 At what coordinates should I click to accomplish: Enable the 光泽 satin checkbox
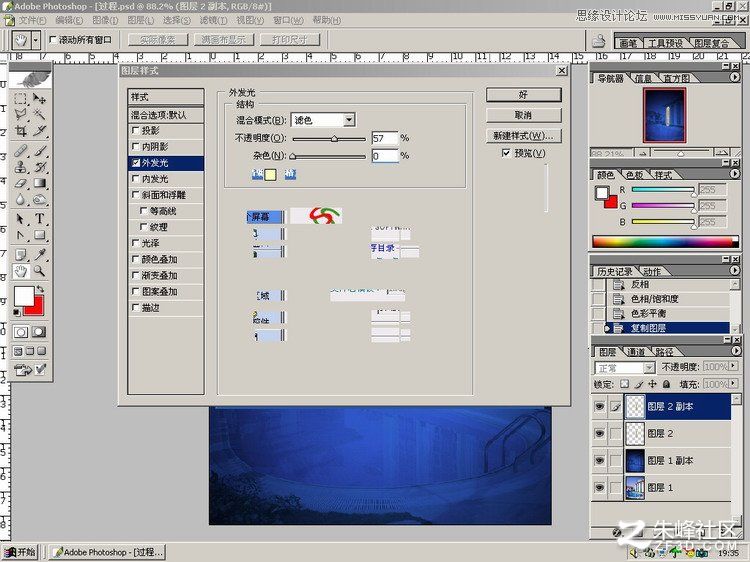(135, 243)
